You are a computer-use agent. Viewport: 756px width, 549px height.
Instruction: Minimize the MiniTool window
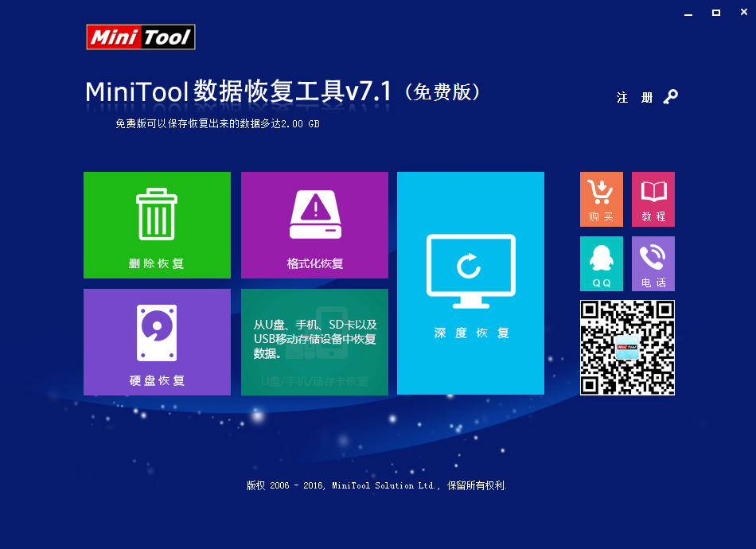pos(688,14)
